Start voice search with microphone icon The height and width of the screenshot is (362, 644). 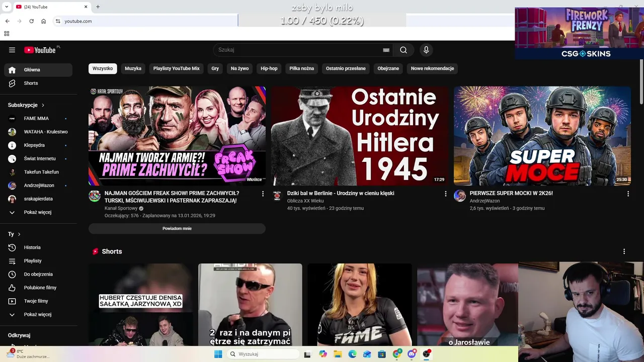(x=426, y=50)
